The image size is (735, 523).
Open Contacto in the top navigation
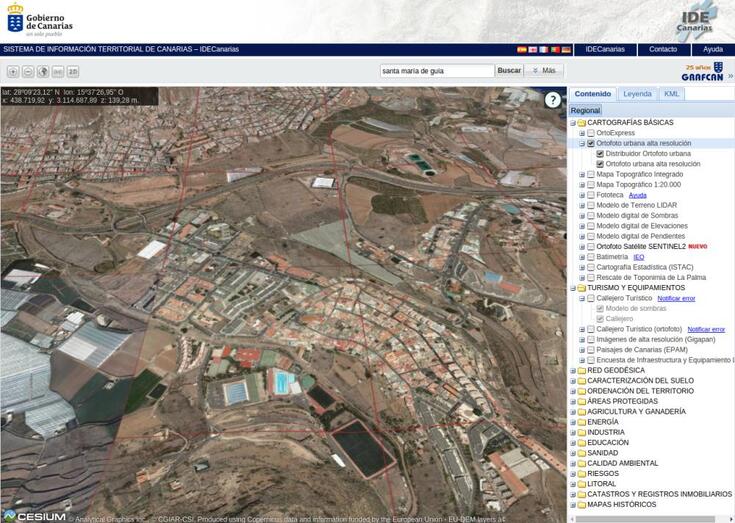click(662, 49)
